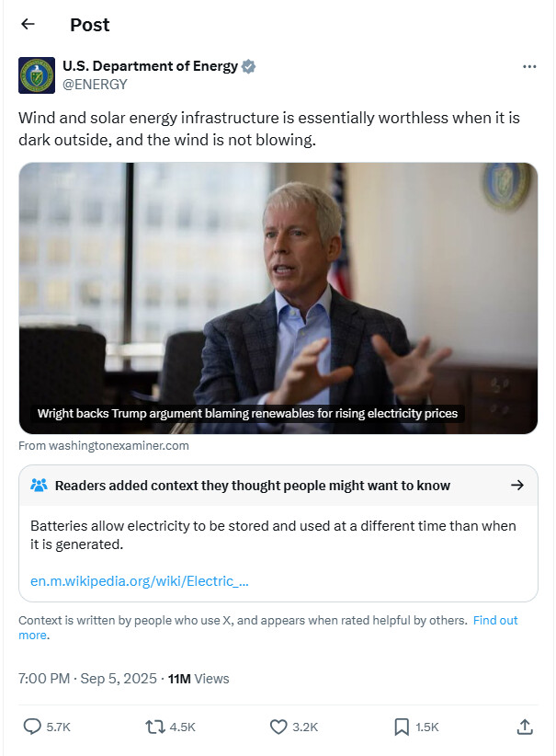The image size is (556, 756).
Task: Click the reply speech bubble icon
Action: pos(32,727)
